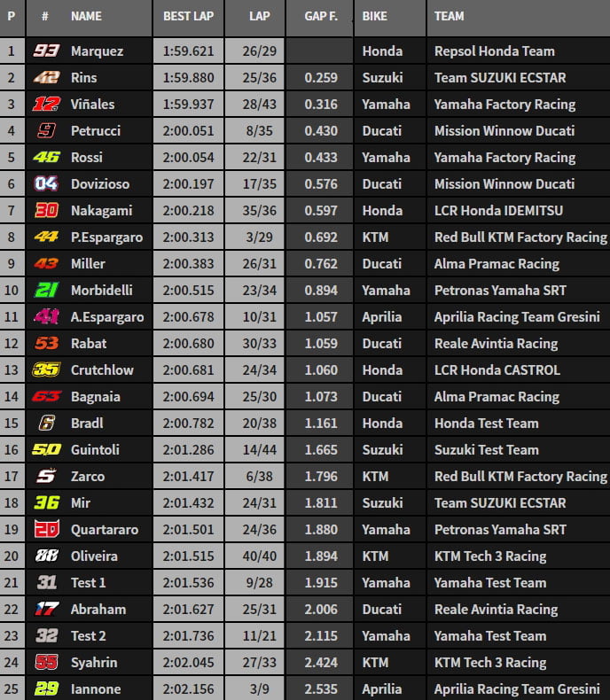Click Mir's green number 36 icon
The image size is (610, 700).
[x=45, y=503]
